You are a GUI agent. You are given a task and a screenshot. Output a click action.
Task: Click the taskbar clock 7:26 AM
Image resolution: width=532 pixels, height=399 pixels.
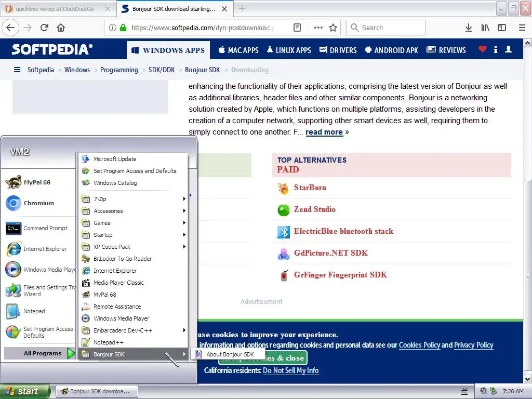(513, 391)
